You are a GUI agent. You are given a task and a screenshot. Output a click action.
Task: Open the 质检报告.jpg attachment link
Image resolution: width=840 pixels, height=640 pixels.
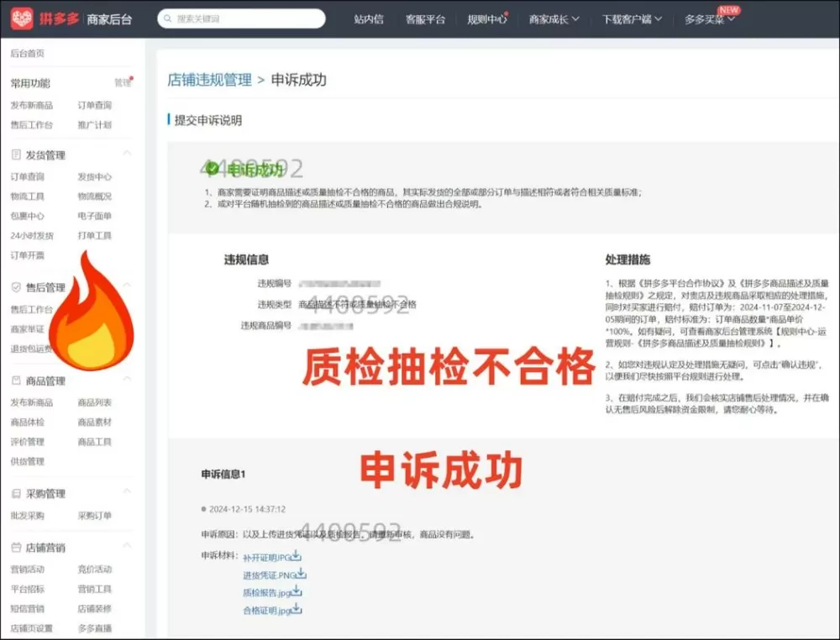(267, 592)
